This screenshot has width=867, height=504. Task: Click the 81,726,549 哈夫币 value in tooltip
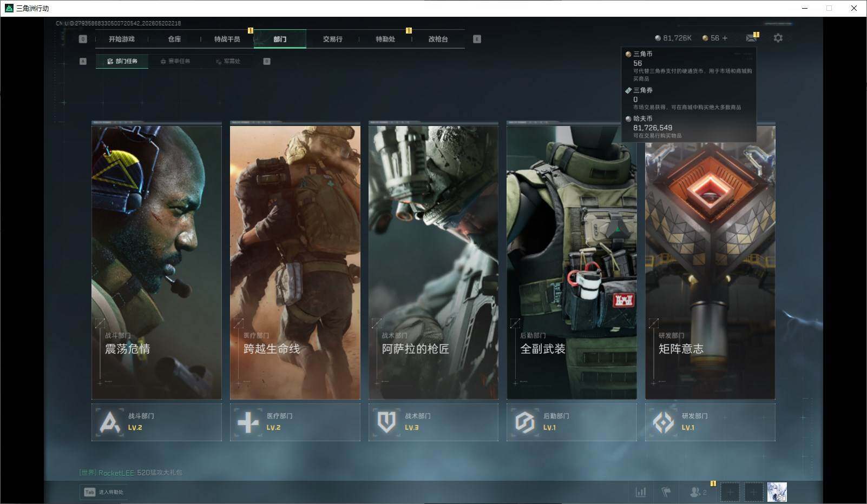653,128
